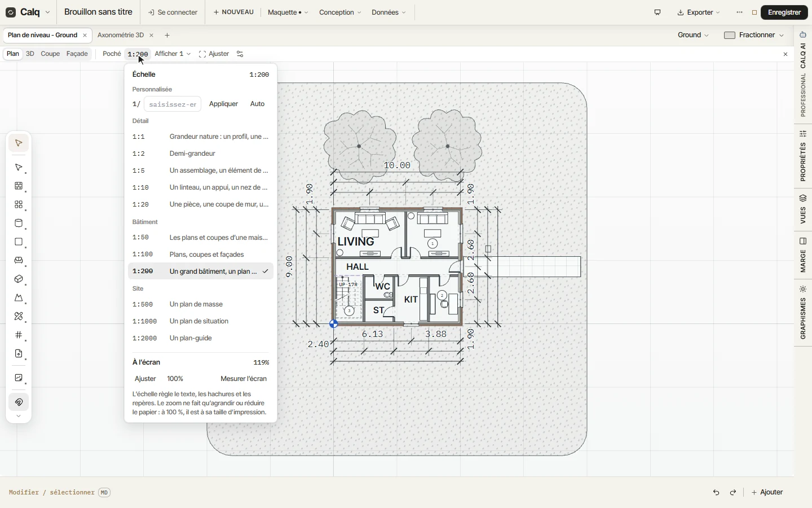Expand the Maquette menu
Image resolution: width=812 pixels, height=508 pixels.
[288, 12]
